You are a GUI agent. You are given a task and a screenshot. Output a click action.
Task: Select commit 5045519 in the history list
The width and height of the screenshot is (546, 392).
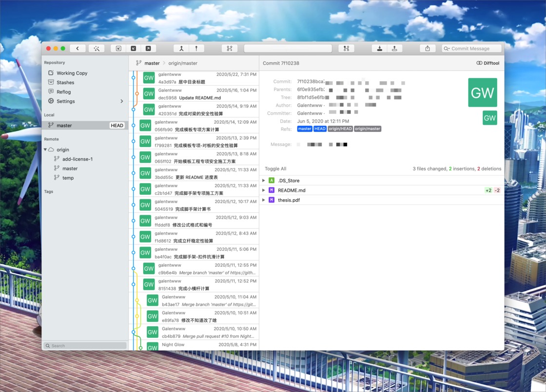point(194,205)
